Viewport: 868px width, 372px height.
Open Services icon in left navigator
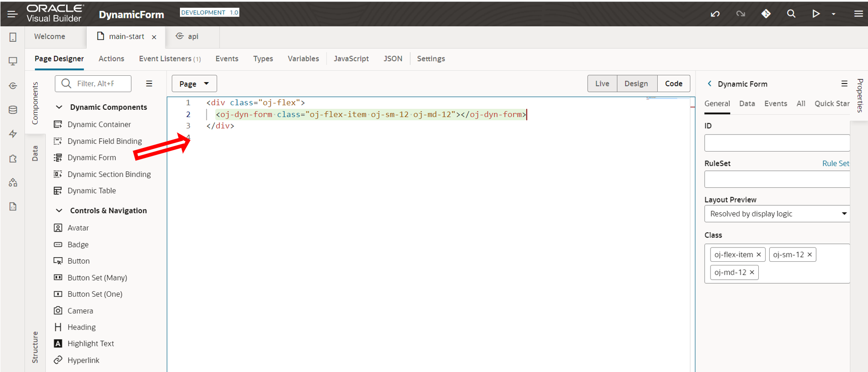(x=13, y=86)
